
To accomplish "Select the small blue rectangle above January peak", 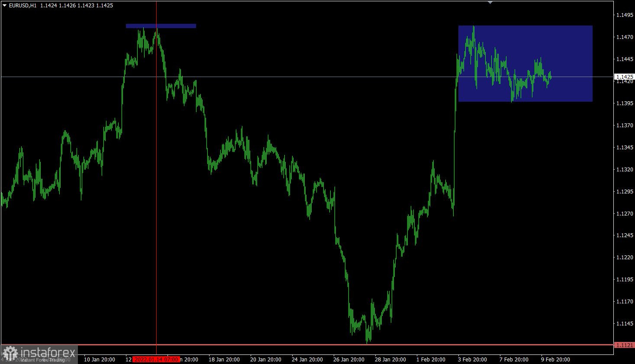I will [161, 26].
